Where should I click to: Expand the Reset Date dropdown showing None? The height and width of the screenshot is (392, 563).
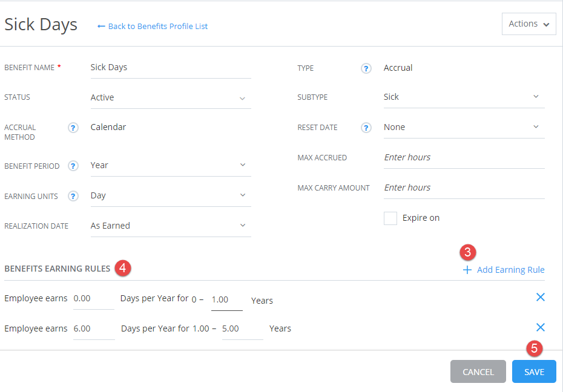[464, 127]
